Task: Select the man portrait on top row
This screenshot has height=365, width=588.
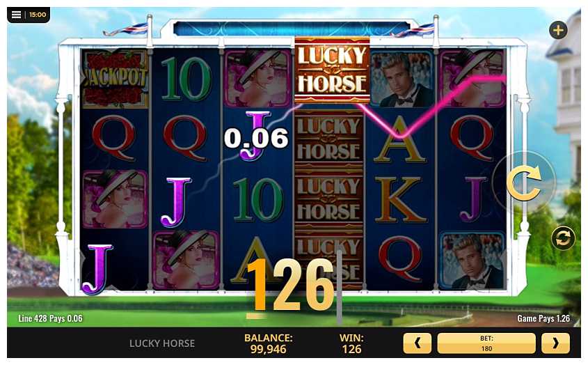Action: click(x=402, y=79)
